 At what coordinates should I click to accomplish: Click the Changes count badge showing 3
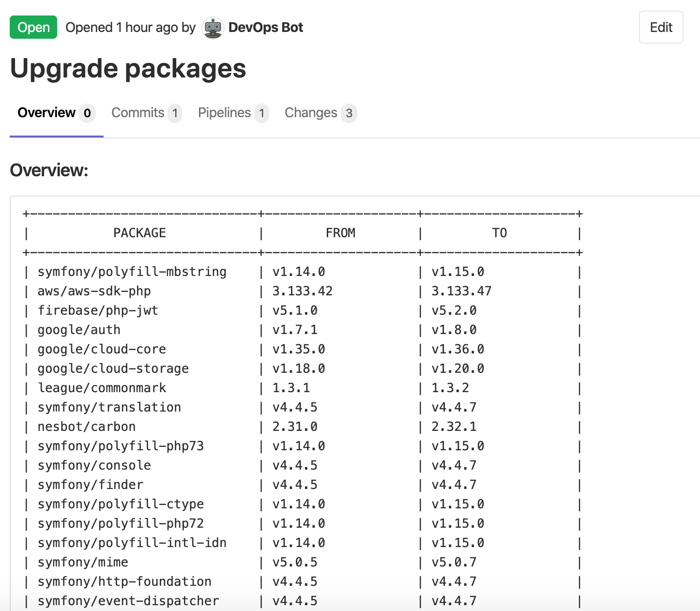(x=349, y=113)
